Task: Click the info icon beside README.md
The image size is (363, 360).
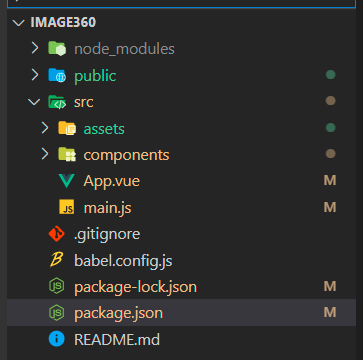Action: tap(57, 339)
